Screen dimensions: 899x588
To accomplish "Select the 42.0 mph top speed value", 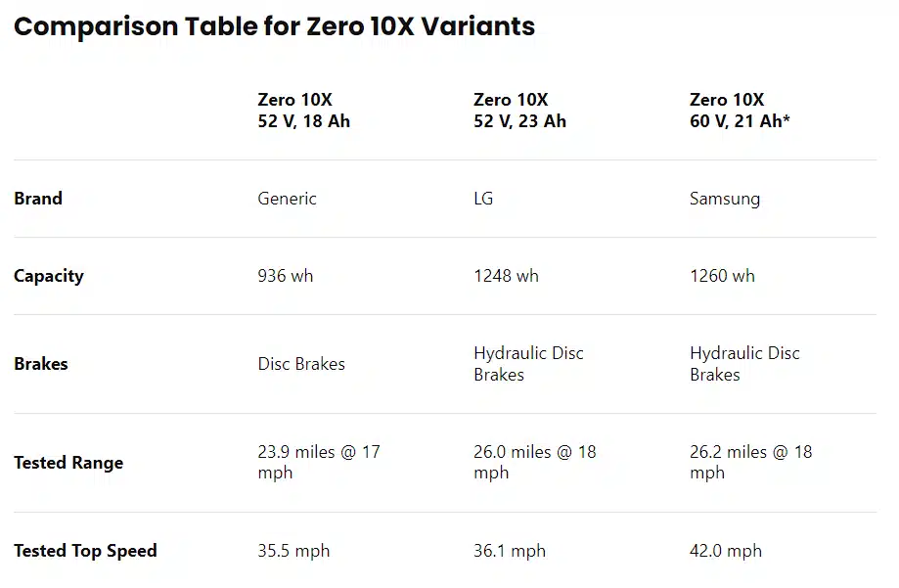I will tap(725, 551).
